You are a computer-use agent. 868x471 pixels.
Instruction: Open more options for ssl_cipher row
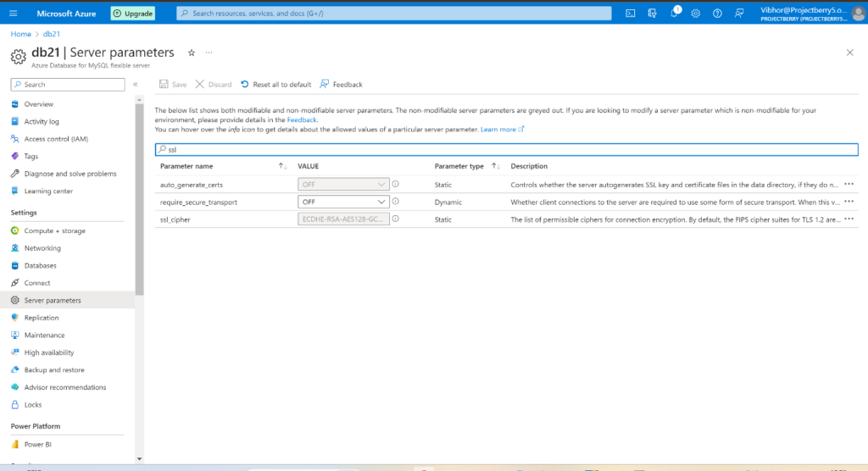click(x=849, y=219)
